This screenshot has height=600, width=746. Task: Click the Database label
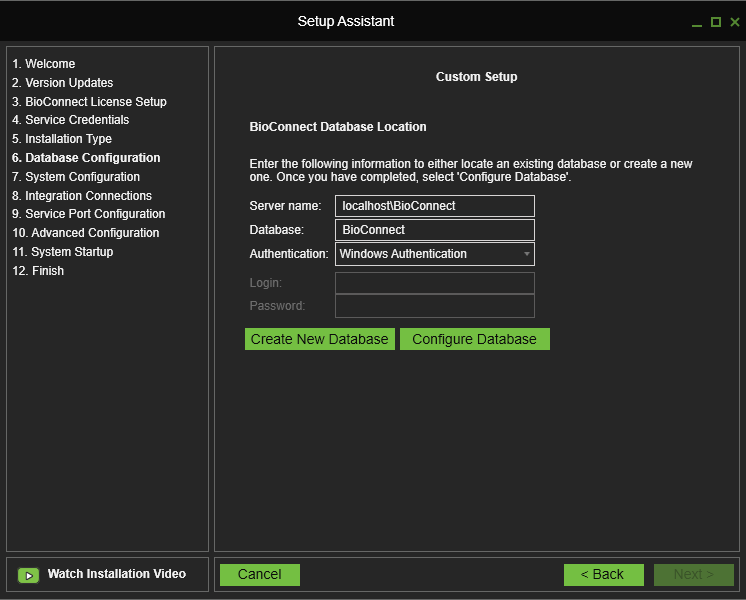click(276, 230)
